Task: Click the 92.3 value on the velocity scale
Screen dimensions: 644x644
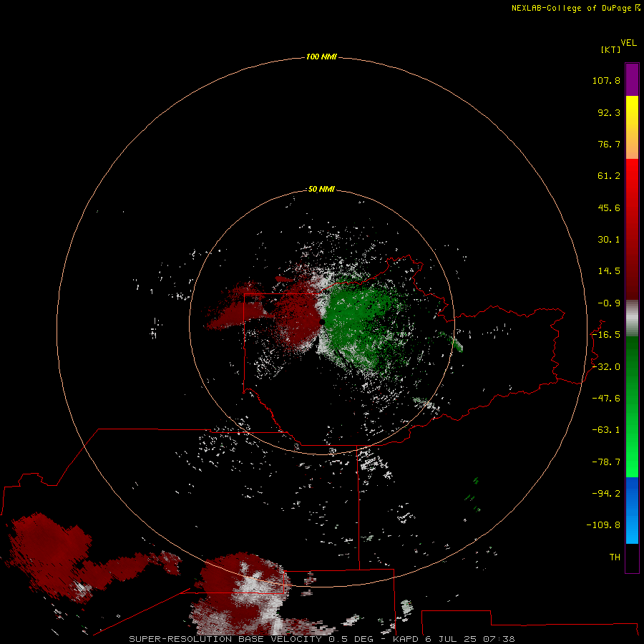Action: point(609,112)
